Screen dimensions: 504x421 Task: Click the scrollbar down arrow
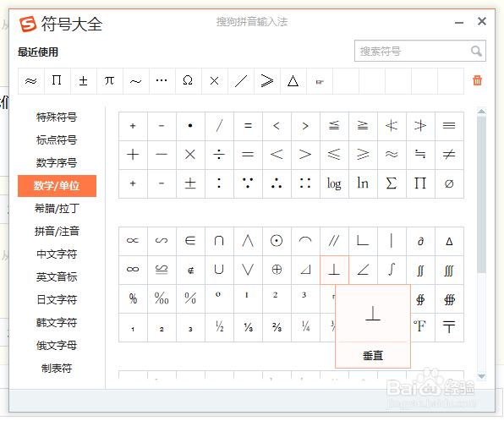tap(481, 376)
